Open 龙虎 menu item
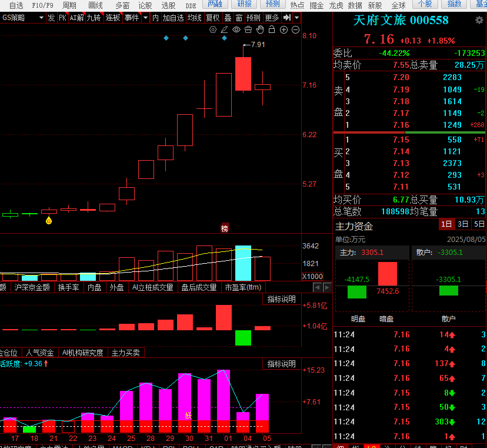This screenshot has width=487, height=448. pos(336,5)
